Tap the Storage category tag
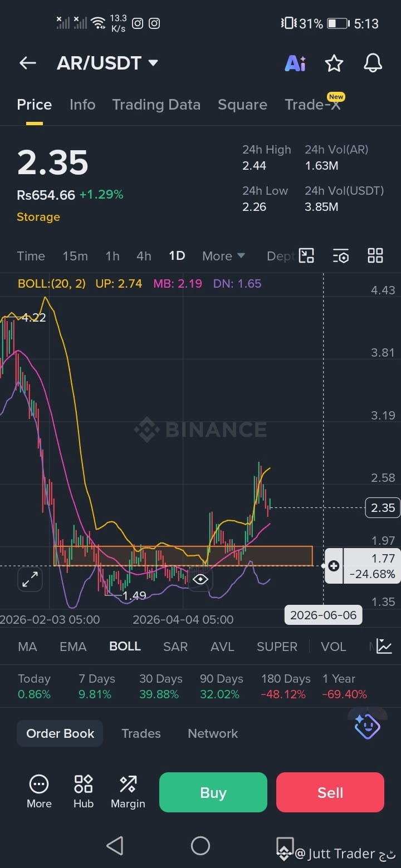This screenshot has width=401, height=868. (x=38, y=217)
